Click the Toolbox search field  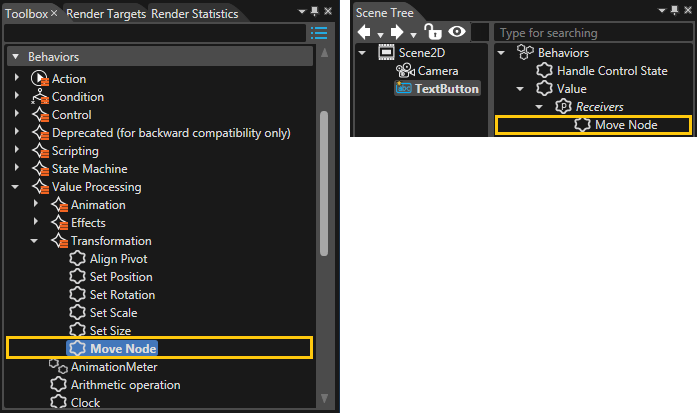click(154, 33)
